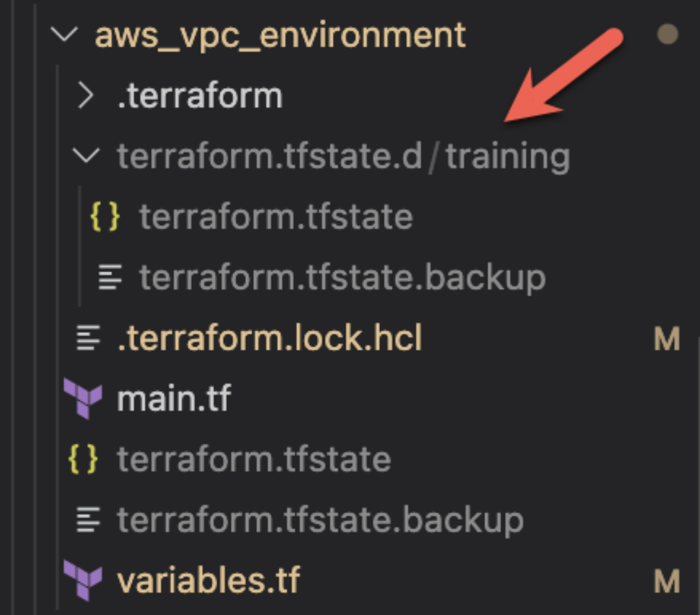Select the aws_vpc_environment folder name

[281, 36]
